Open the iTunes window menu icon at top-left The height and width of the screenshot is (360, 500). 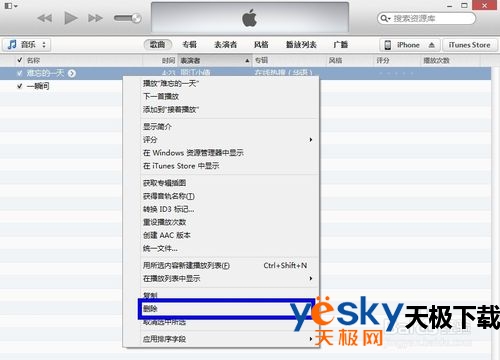pyautogui.click(x=11, y=6)
